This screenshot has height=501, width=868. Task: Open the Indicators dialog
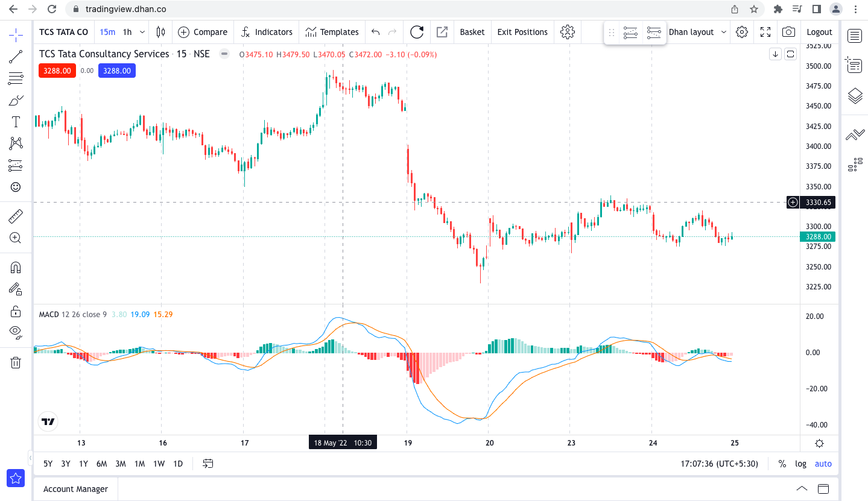tap(266, 32)
